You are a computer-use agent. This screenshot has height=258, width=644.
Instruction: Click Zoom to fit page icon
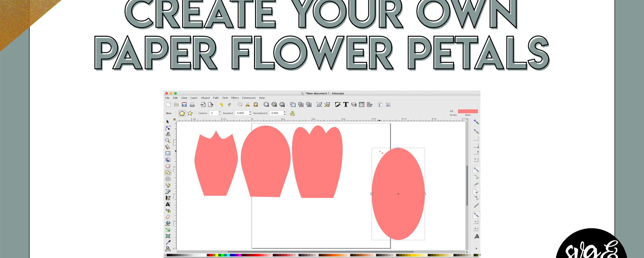click(x=282, y=104)
